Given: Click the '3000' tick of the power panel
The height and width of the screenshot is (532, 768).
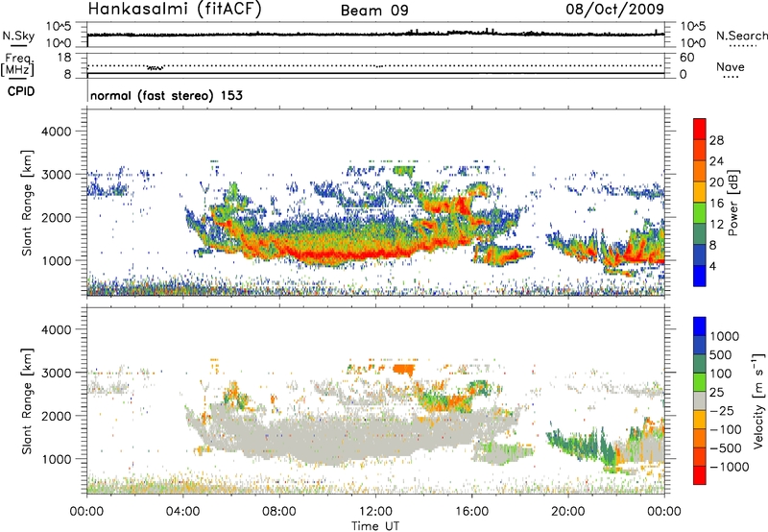Looking at the screenshot, I should 56,175.
